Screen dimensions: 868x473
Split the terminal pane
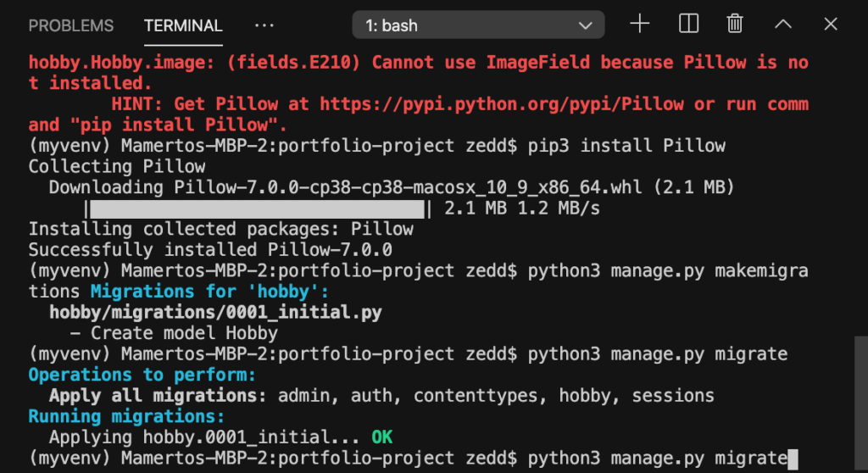[x=688, y=25]
